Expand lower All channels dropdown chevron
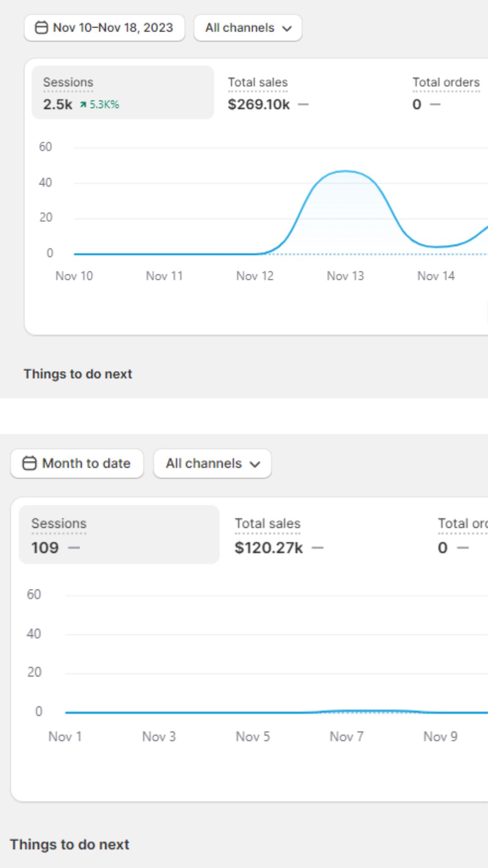The image size is (488, 868). click(255, 464)
